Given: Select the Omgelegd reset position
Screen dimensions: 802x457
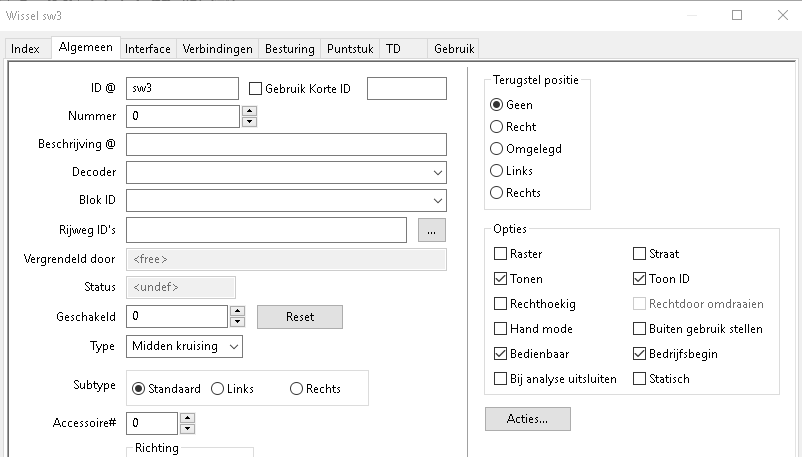Looking at the screenshot, I should 497,149.
